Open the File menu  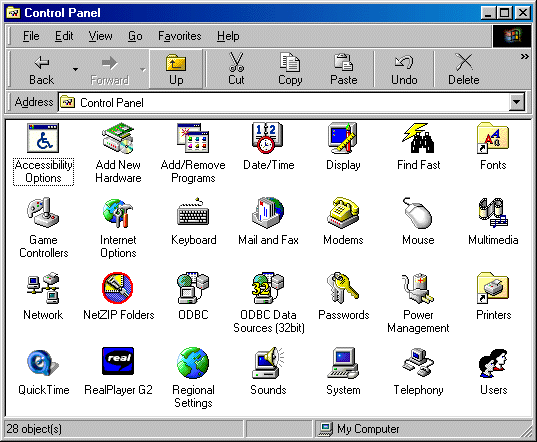pos(31,36)
